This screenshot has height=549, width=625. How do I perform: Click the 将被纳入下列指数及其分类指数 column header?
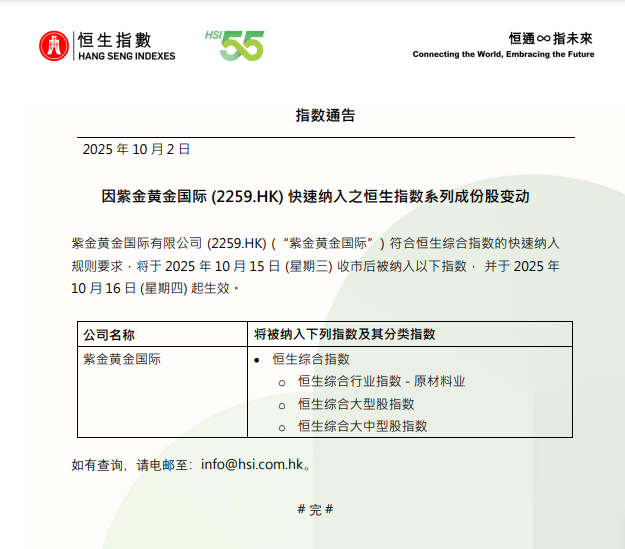pos(344,334)
